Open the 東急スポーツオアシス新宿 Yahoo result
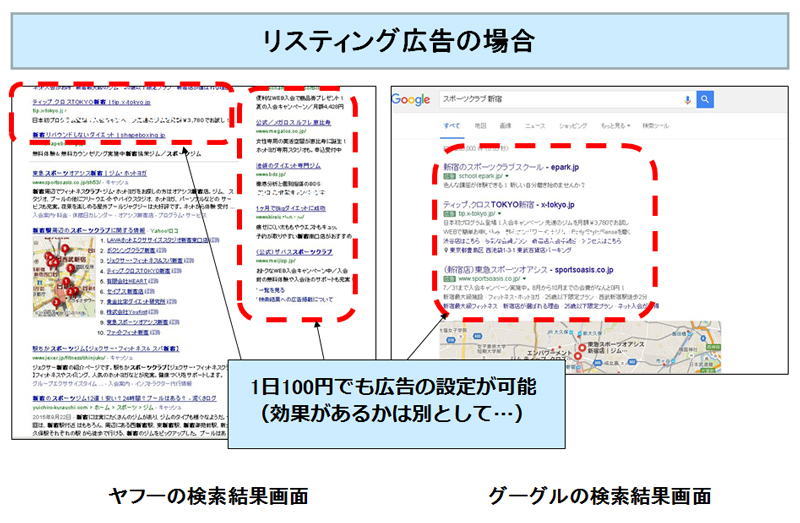800x523 pixels. [x=89, y=173]
